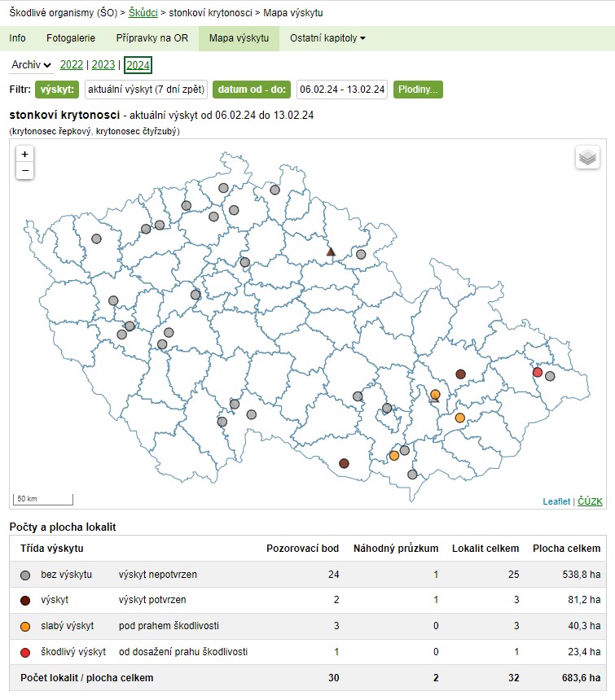This screenshot has width=615, height=700.
Task: Select year 2024
Action: [138, 65]
